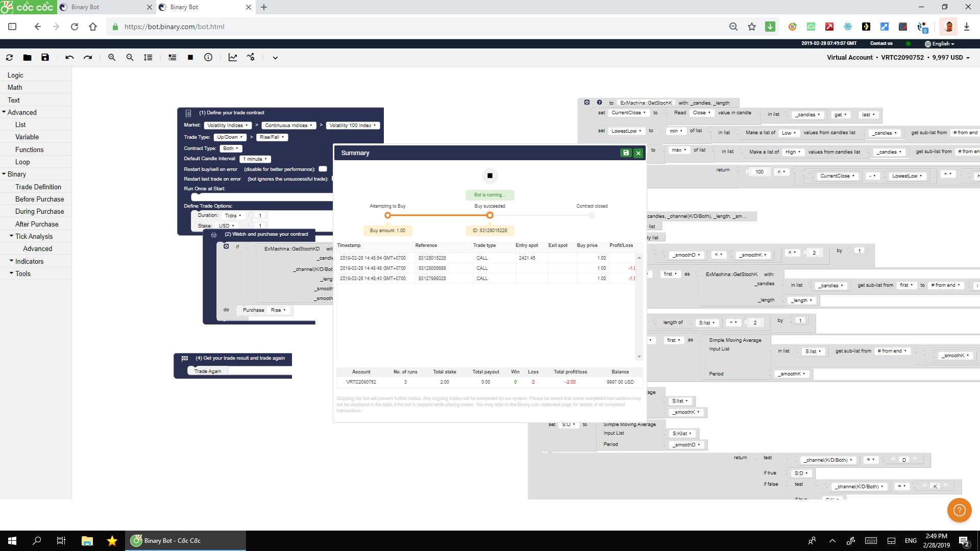Enable Restart buy/sell on error checkbox
The height and width of the screenshot is (551, 980).
point(323,168)
